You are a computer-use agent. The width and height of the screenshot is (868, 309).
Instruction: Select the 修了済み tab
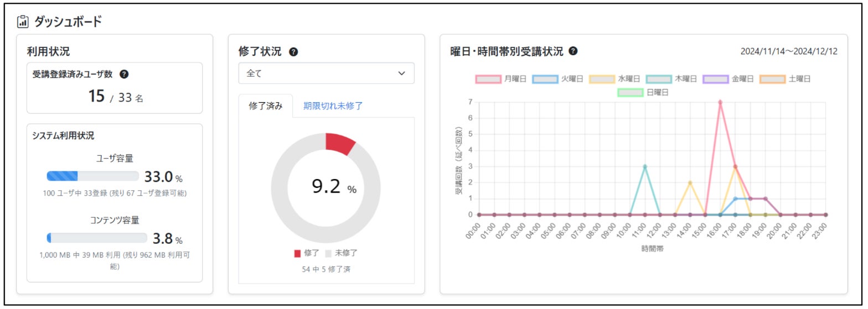pyautogui.click(x=266, y=106)
